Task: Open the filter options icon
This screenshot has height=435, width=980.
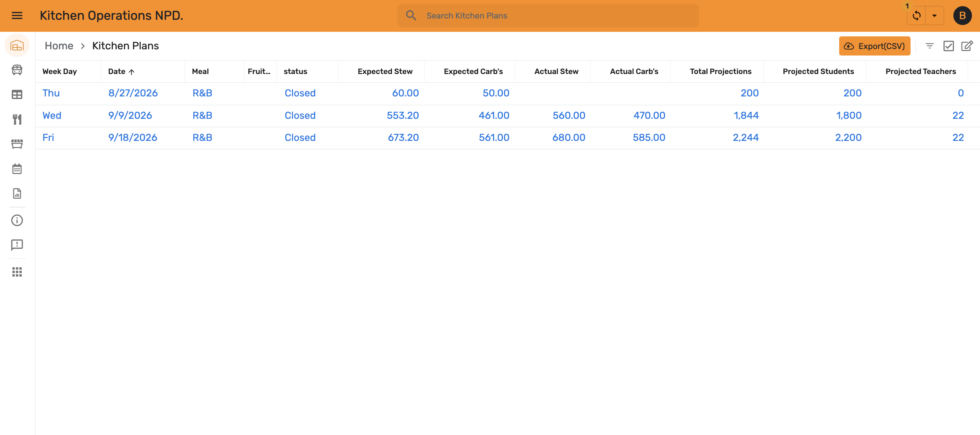Action: point(929,46)
